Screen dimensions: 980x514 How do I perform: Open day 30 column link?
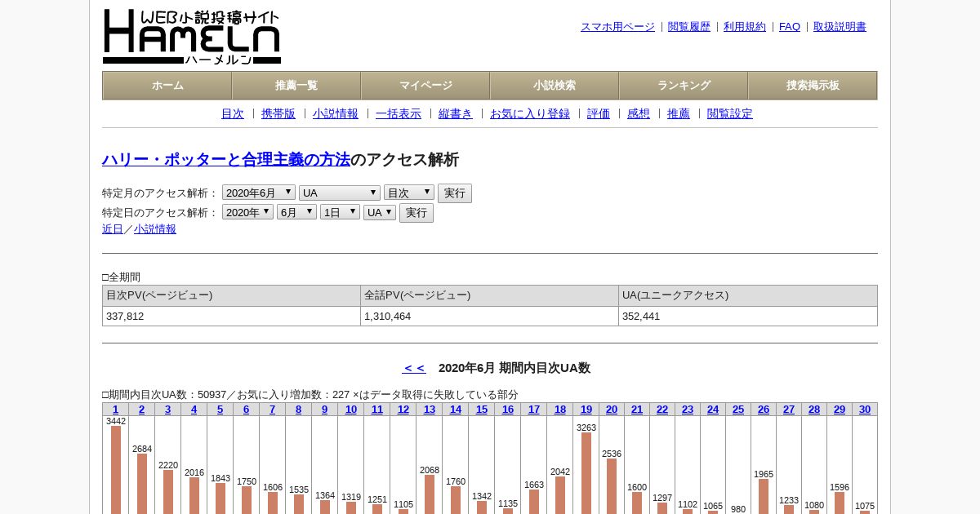[x=864, y=410]
